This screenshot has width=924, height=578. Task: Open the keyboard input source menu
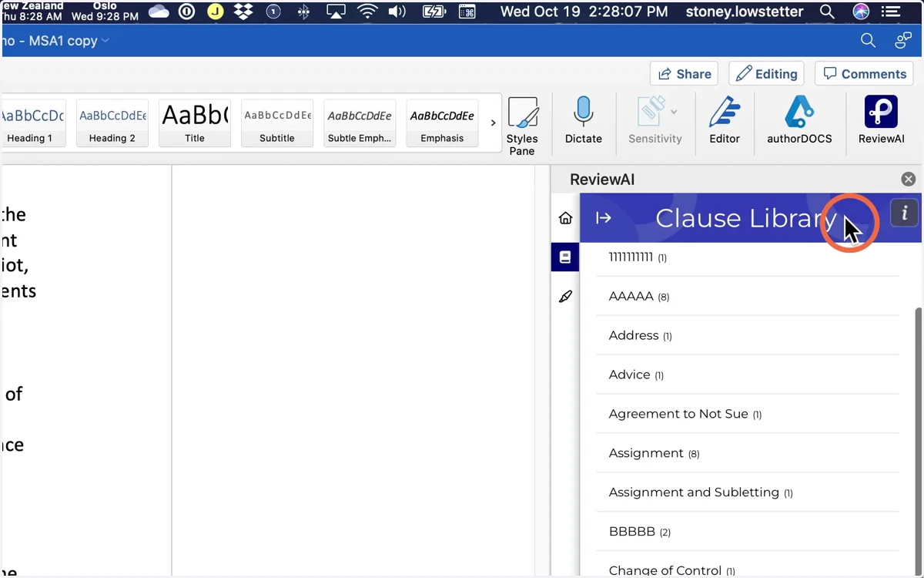[467, 12]
